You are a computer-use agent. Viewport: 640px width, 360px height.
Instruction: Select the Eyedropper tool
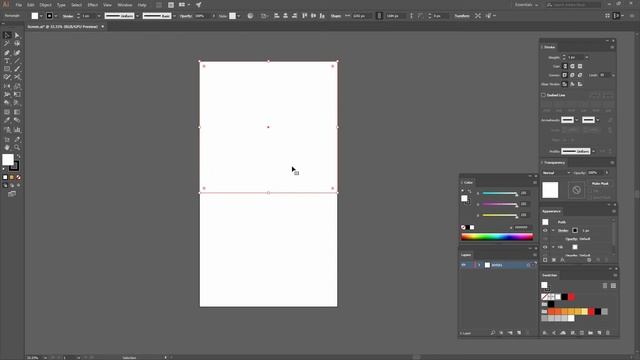tap(7, 120)
